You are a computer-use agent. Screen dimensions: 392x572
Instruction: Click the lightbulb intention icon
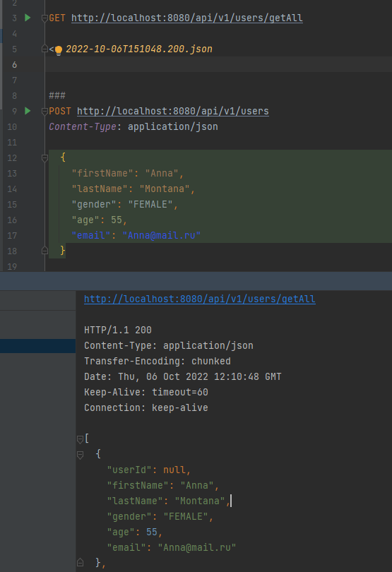coord(59,50)
